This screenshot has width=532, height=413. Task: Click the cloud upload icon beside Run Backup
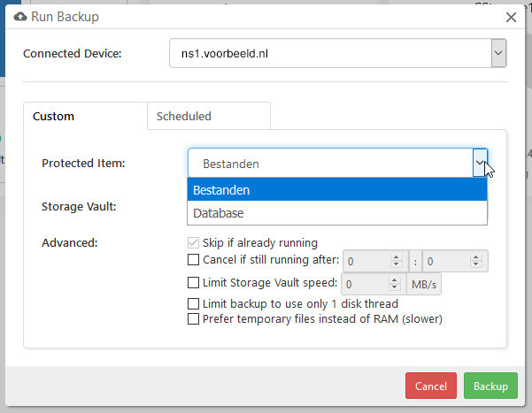[20, 17]
